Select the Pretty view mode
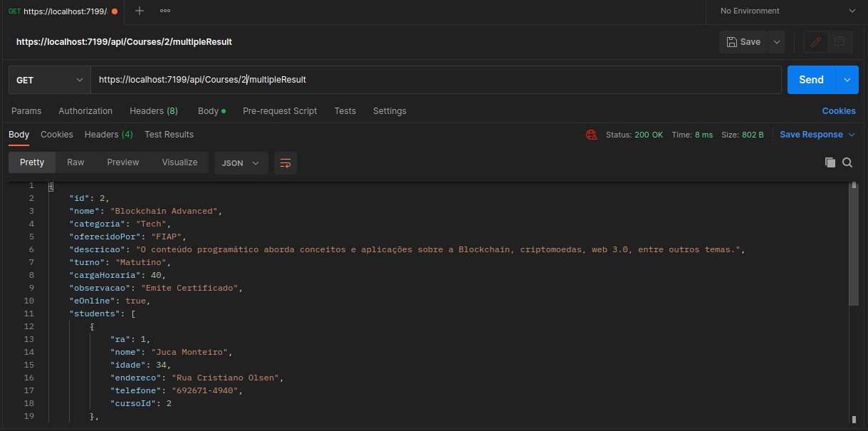 pos(32,162)
